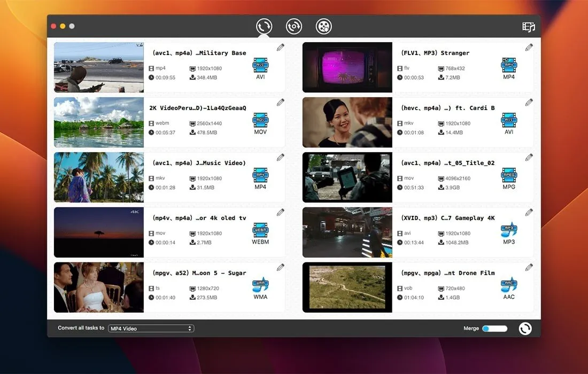
Task: Click the pencil icon on the Stranger video entry
Action: [529, 47]
